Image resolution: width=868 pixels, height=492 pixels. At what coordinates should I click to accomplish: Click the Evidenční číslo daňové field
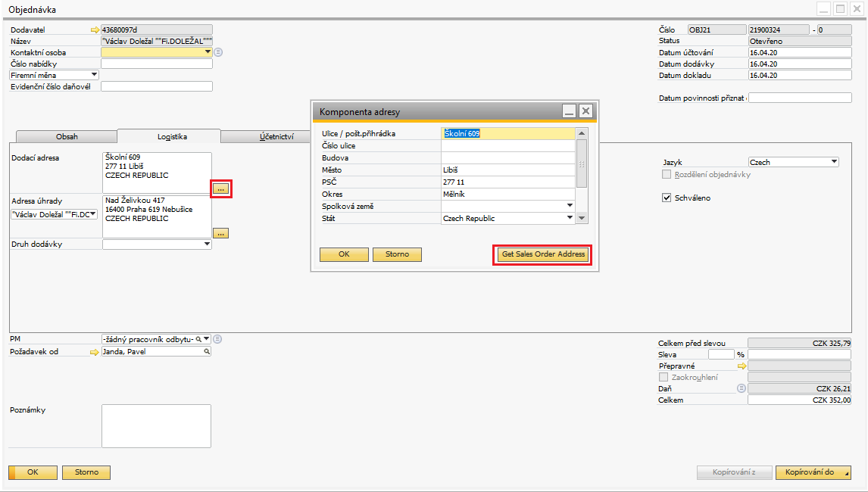point(157,86)
